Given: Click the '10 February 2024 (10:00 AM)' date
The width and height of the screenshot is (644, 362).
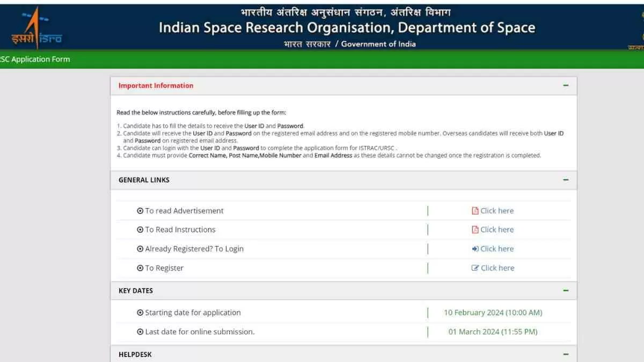Looking at the screenshot, I should (x=493, y=313).
